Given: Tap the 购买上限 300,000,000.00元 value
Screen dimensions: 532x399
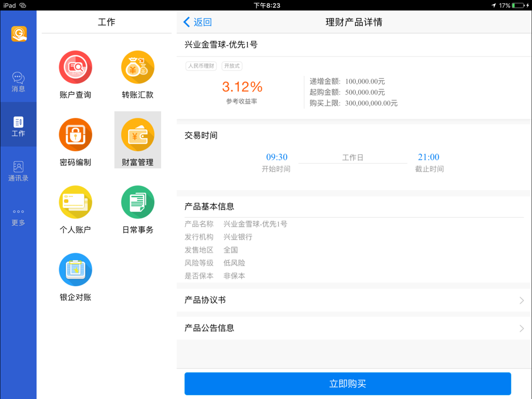Looking at the screenshot, I should pos(371,103).
